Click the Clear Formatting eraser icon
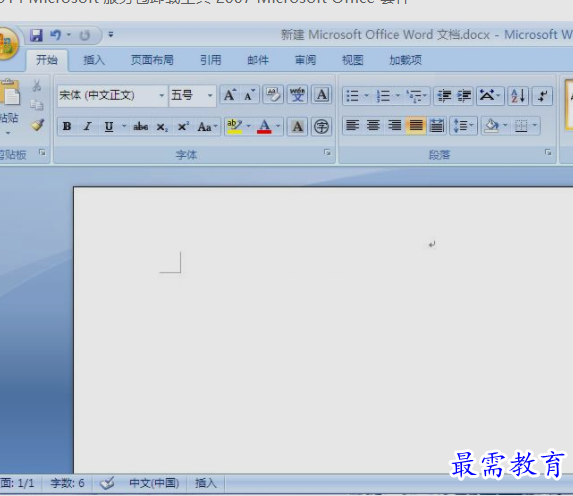Image resolution: width=573 pixels, height=496 pixels. (273, 95)
